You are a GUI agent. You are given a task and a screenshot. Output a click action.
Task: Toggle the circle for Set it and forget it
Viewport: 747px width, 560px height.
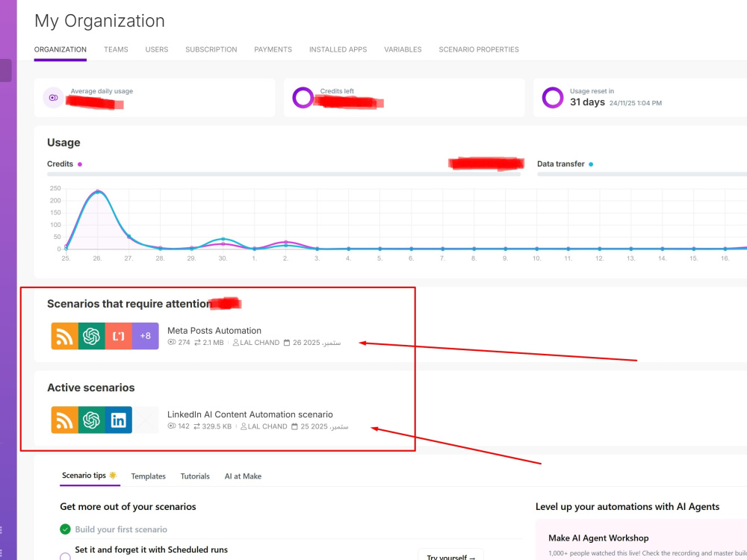65,557
